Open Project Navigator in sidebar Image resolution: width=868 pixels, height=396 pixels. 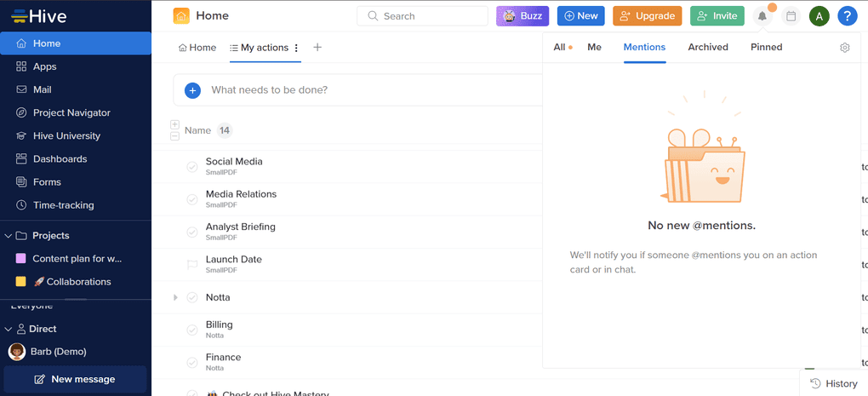71,112
